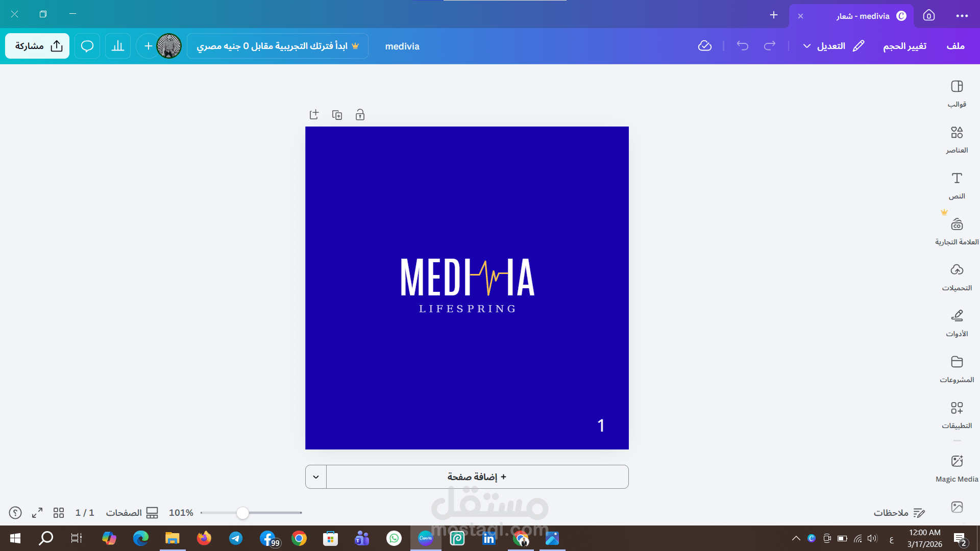Screen dimensions: 980x551
Task: Open the Resize (تغيير الحجم) menu
Action: [904, 46]
